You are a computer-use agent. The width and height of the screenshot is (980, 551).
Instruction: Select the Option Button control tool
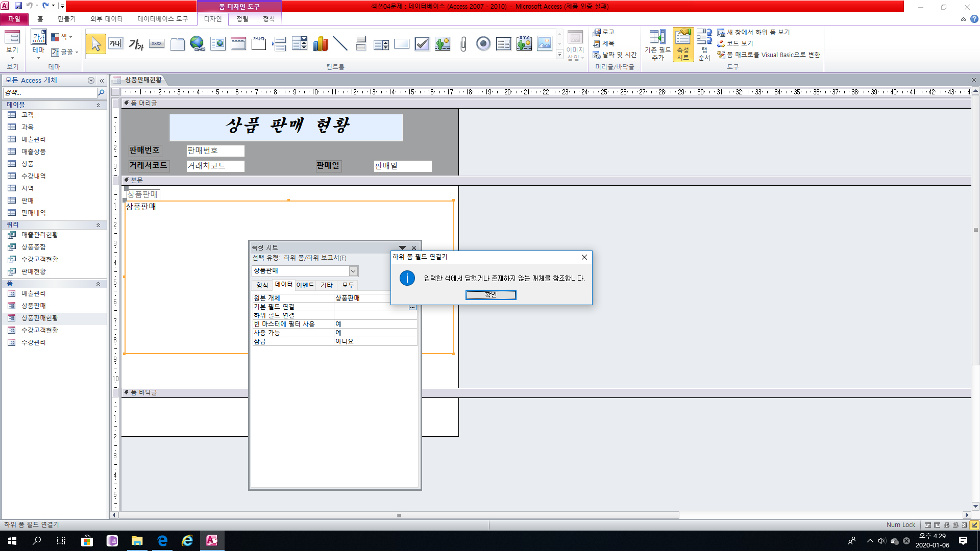483,44
